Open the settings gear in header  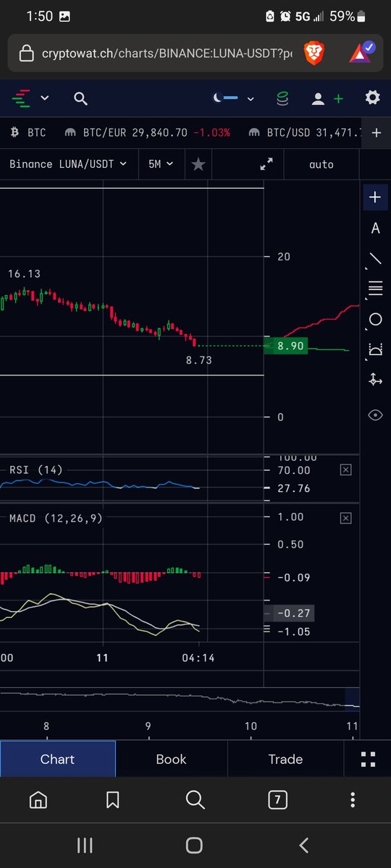click(372, 98)
